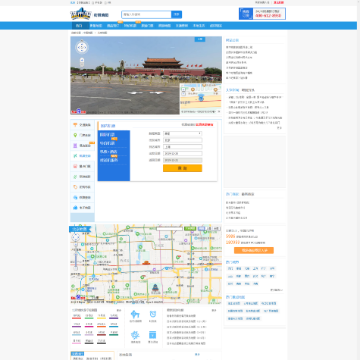Click the red subway line color swatch
Screen dimensions: 360x360
click(x=76, y=317)
